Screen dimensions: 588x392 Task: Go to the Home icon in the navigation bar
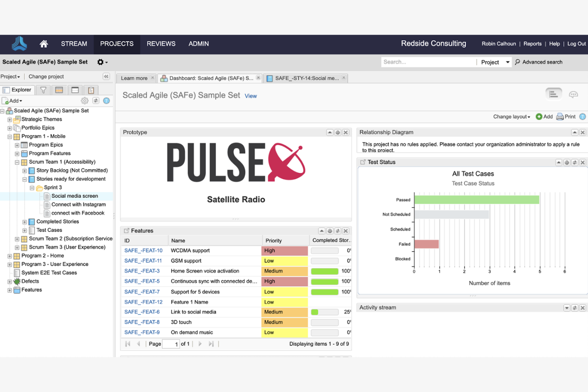click(44, 44)
